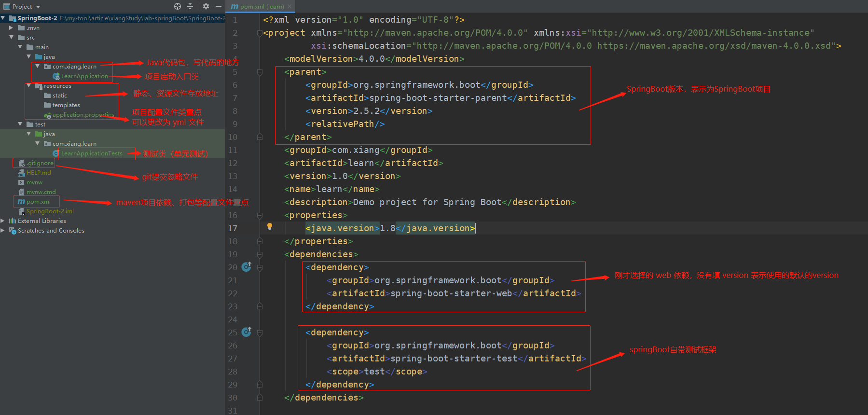Click the .gitignore file icon
Image resolution: width=868 pixels, height=415 pixels.
(21, 163)
